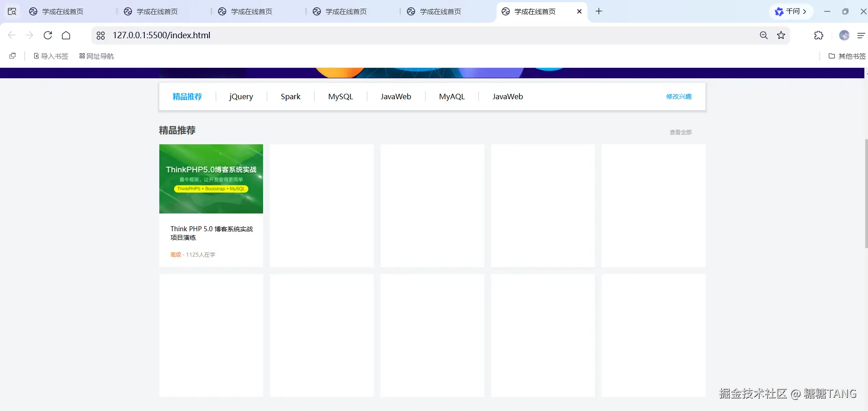868x411 pixels.
Task: Click the leftmost bookmarks bar icon
Action: (13, 56)
